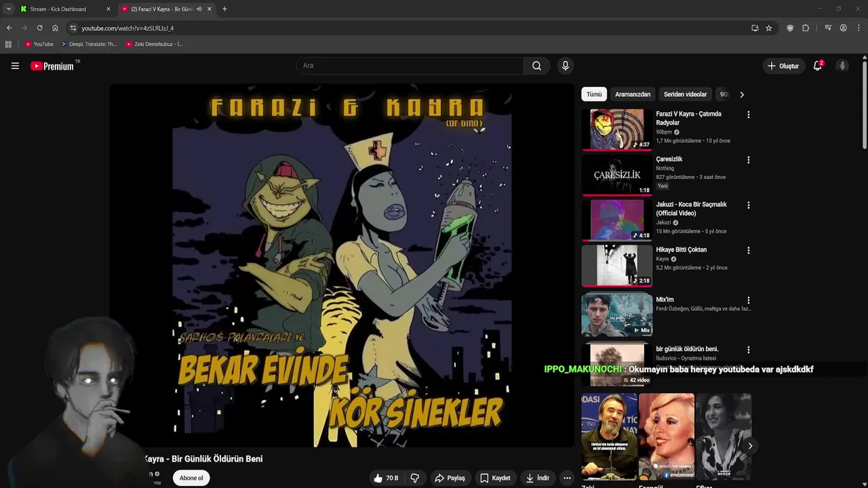Close the Farazi V Kayra tab
Screen dimensions: 868x488
click(209, 9)
